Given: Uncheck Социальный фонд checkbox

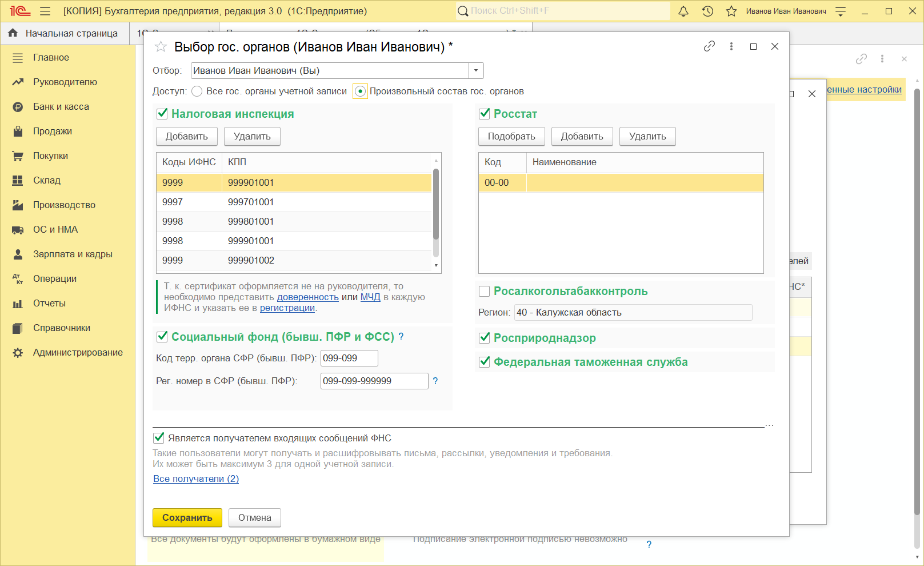Looking at the screenshot, I should point(162,336).
